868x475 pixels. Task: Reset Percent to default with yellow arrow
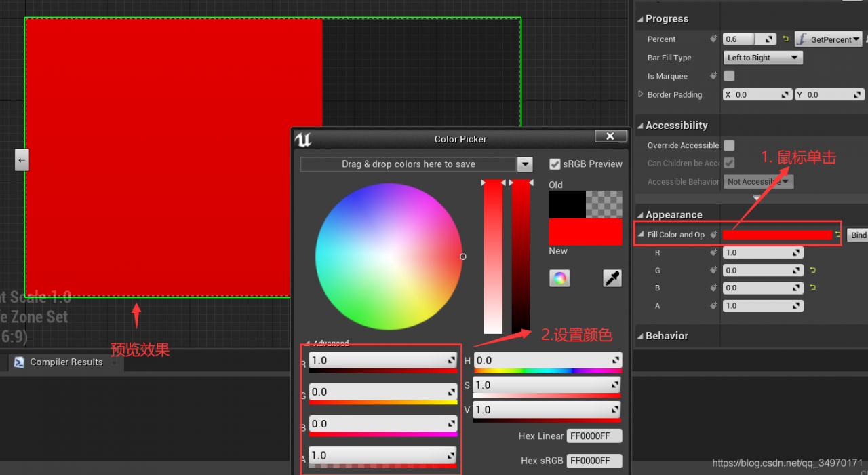click(x=786, y=39)
